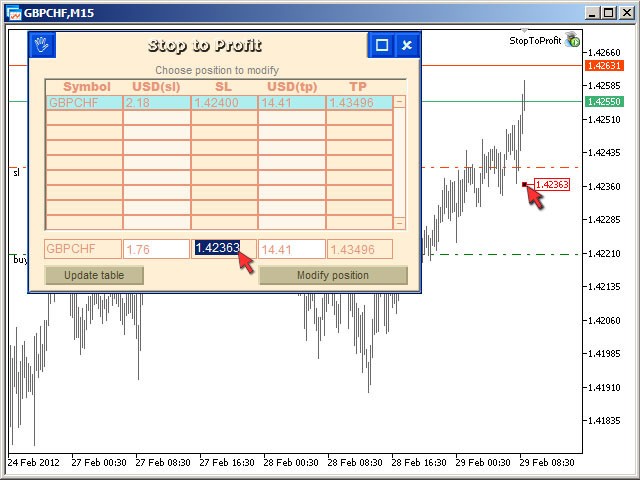Click the highlighted 1.42363 SL input field
The width and height of the screenshot is (640, 480).
224,248
